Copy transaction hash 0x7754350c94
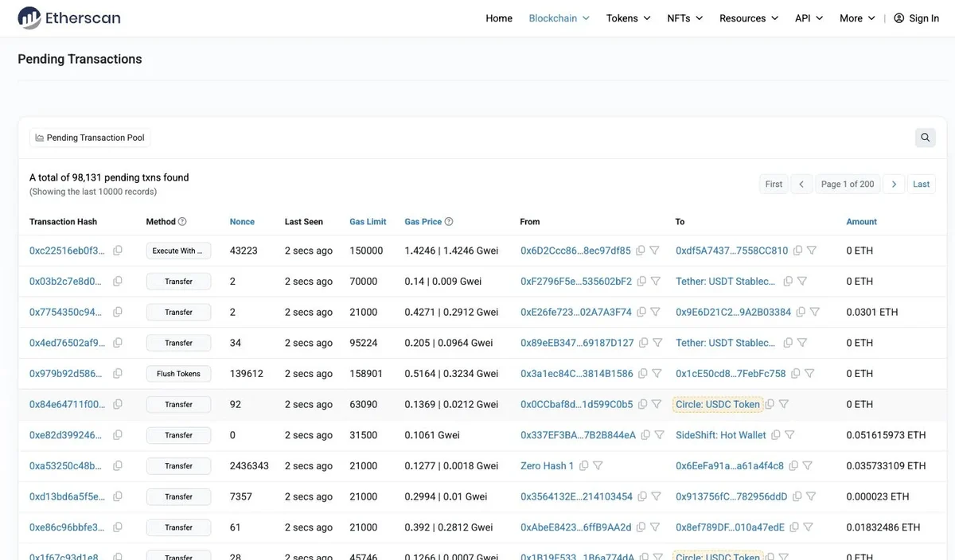 point(118,312)
